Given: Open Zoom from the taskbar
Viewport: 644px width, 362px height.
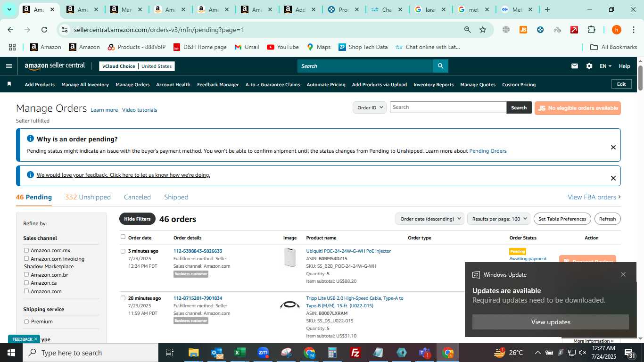Looking at the screenshot, I should [x=263, y=353].
